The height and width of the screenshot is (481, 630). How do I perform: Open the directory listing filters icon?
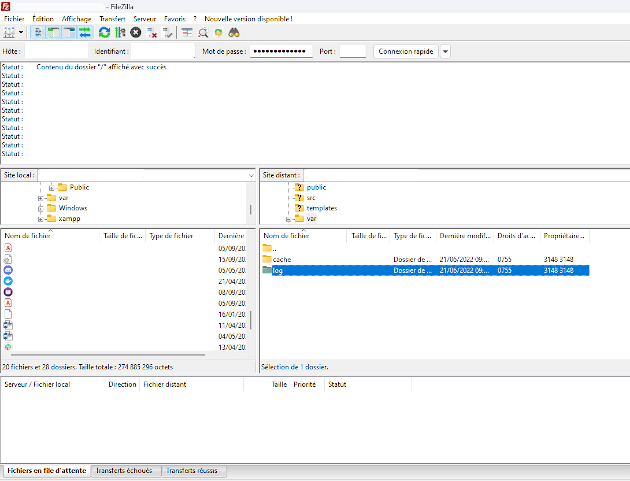point(187,33)
